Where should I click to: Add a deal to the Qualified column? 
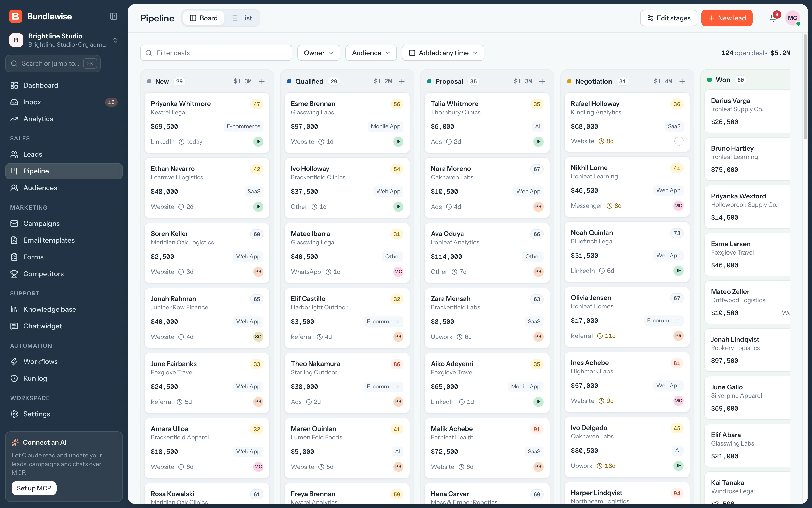point(402,81)
